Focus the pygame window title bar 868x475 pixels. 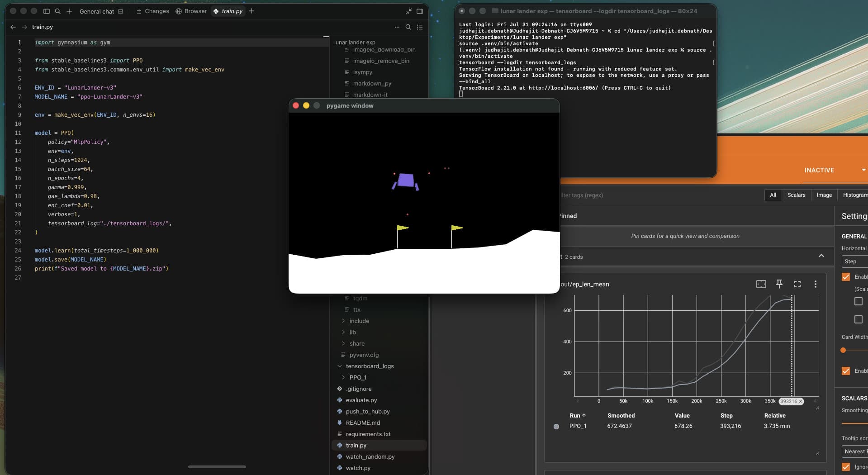point(424,105)
